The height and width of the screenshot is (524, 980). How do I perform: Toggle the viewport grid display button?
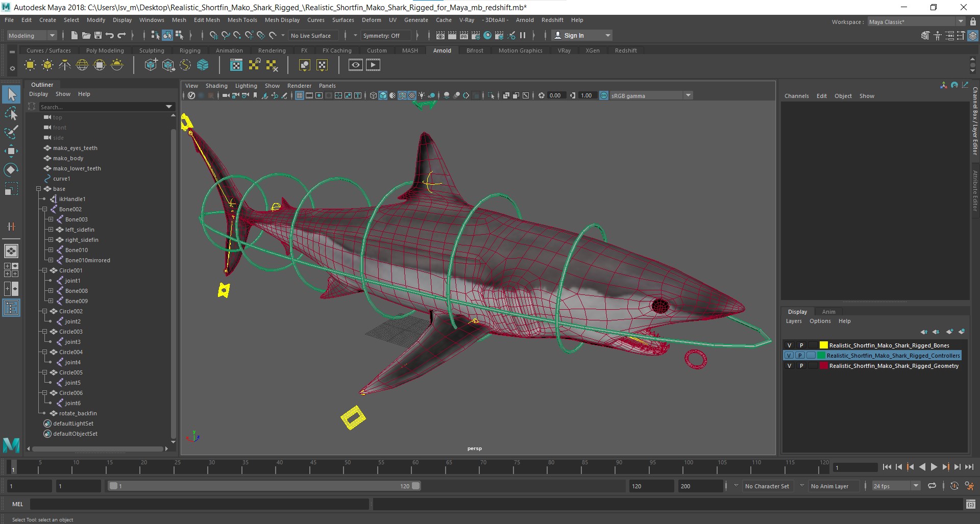point(299,95)
